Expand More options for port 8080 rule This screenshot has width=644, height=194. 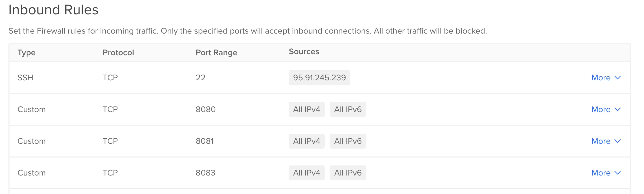point(606,109)
